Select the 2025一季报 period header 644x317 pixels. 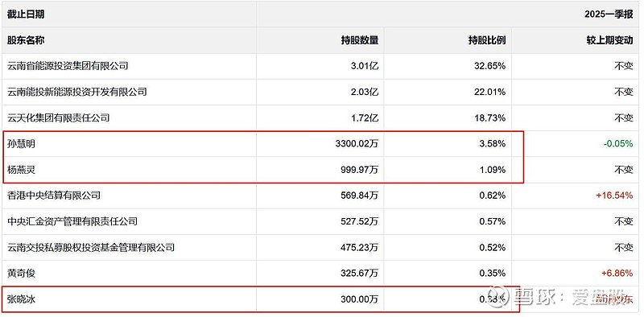coord(609,14)
